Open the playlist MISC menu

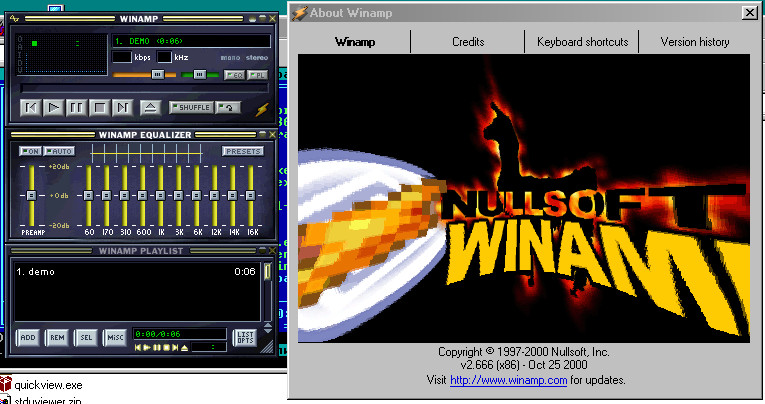(x=115, y=338)
